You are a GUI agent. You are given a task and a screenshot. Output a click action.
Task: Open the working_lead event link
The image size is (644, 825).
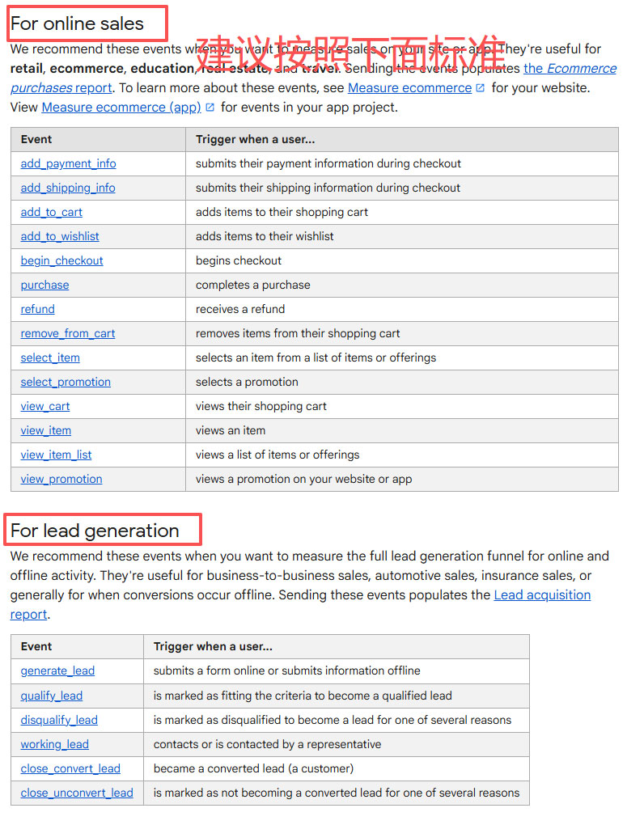point(54,744)
